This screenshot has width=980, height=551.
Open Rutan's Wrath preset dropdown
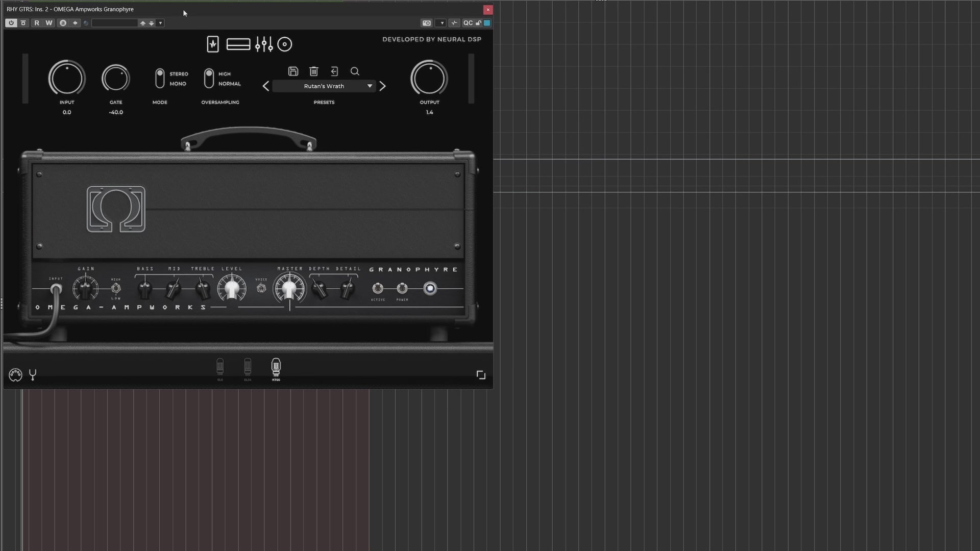click(324, 86)
